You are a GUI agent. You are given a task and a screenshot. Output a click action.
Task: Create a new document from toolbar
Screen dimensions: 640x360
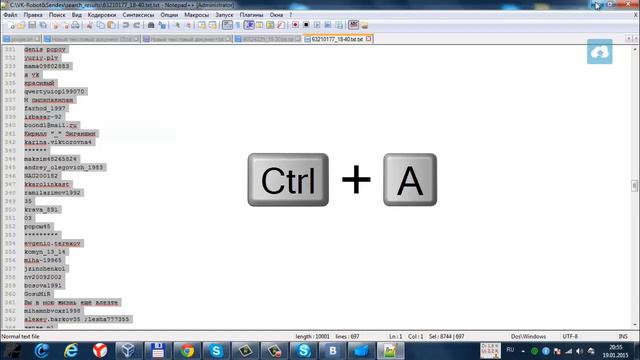[x=11, y=25]
